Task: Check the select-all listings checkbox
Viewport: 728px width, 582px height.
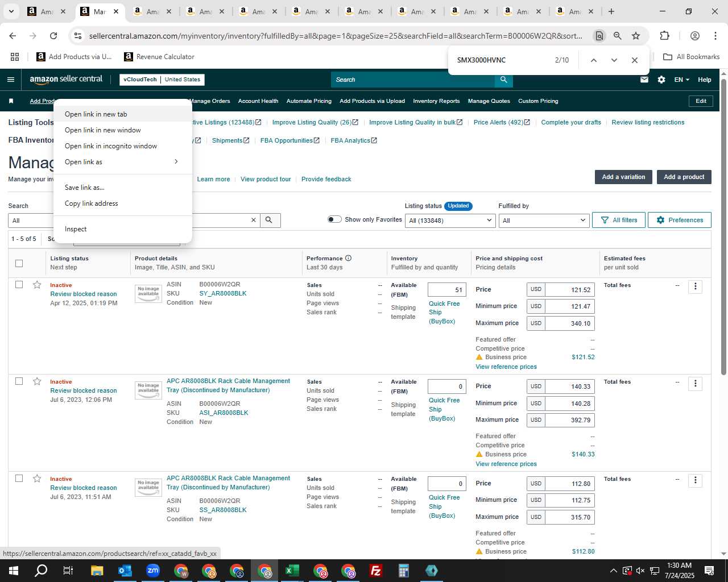Action: [19, 263]
